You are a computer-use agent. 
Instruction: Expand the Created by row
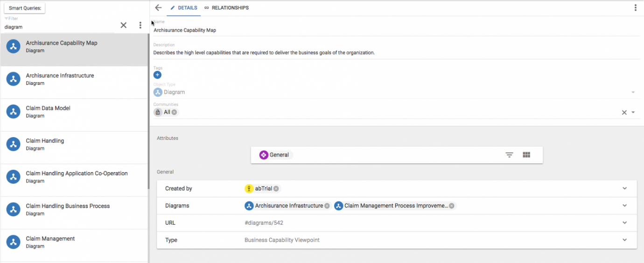pos(624,188)
